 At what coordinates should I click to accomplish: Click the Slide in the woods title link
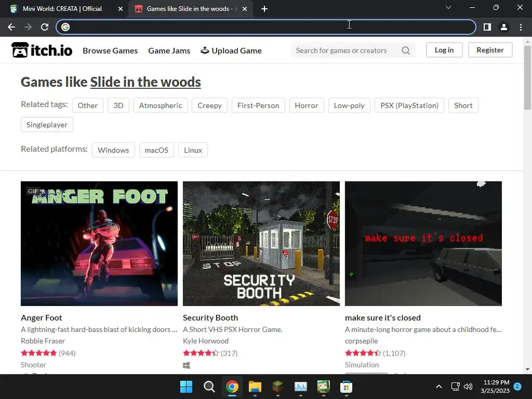point(145,82)
